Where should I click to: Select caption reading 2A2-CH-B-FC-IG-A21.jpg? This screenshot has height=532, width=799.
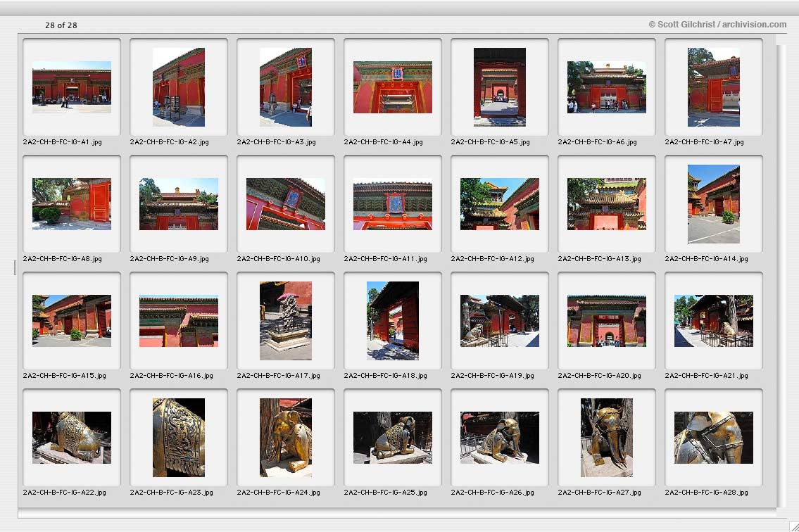coord(707,376)
